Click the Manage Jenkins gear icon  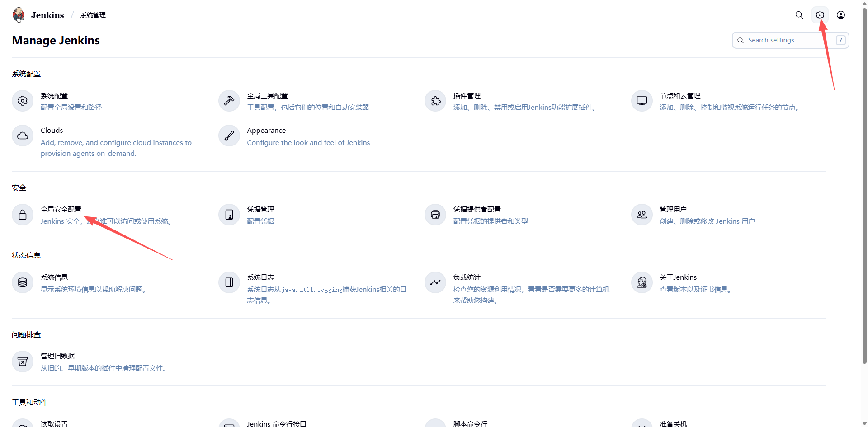(820, 15)
